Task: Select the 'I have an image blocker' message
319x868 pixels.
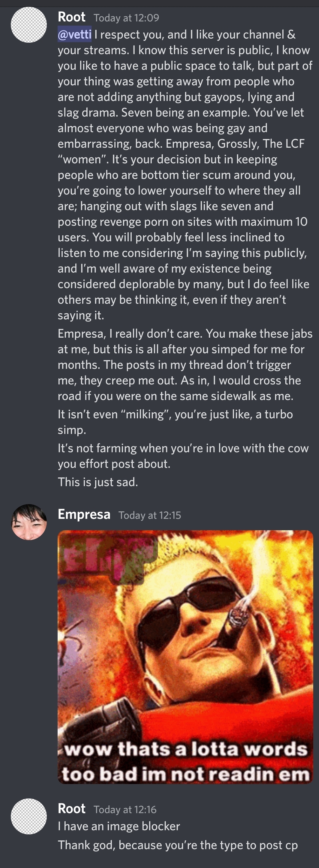Action: [x=119, y=826]
